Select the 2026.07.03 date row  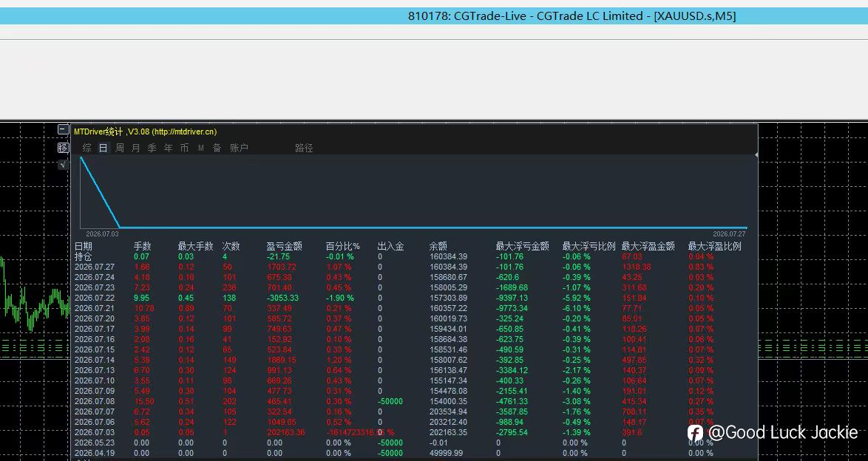click(95, 432)
